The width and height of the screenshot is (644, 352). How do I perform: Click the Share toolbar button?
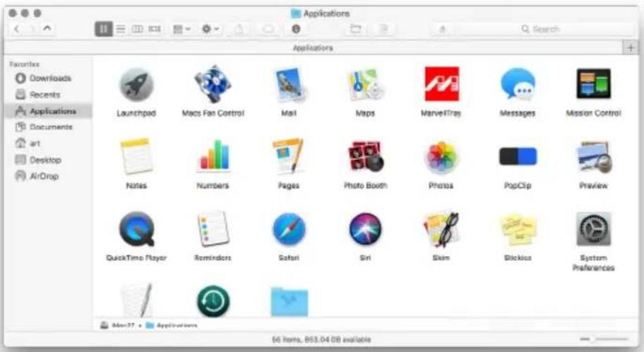[239, 29]
